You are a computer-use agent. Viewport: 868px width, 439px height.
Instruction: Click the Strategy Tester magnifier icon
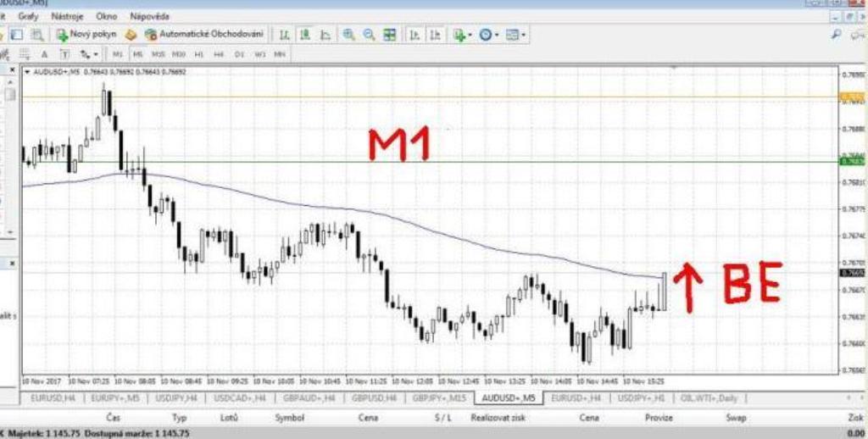pos(37,35)
